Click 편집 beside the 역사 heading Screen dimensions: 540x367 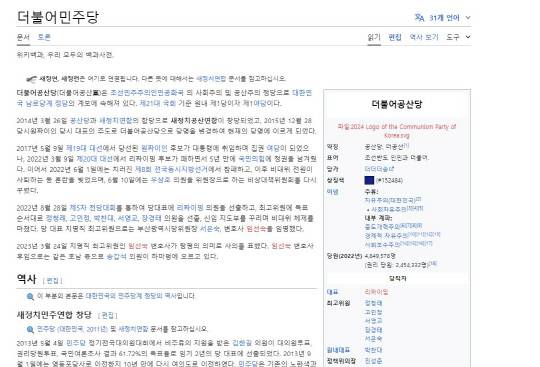pos(52,281)
